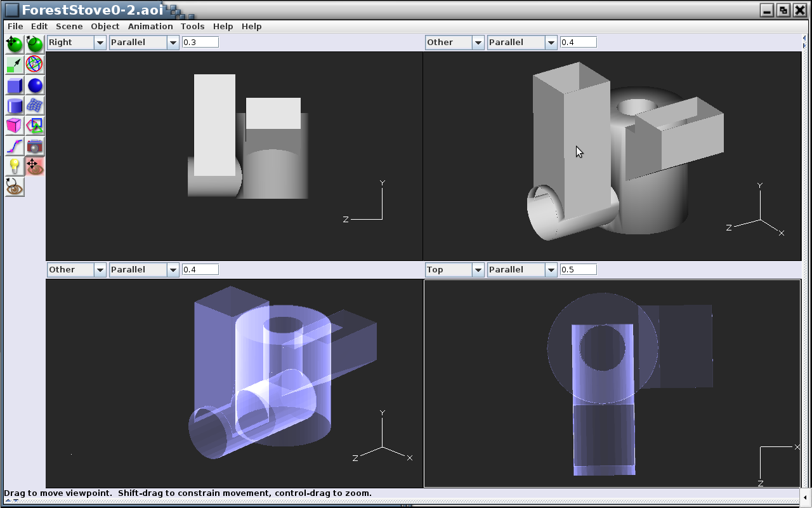
Task: Click the zoom field showing 0.5
Action: click(578, 270)
